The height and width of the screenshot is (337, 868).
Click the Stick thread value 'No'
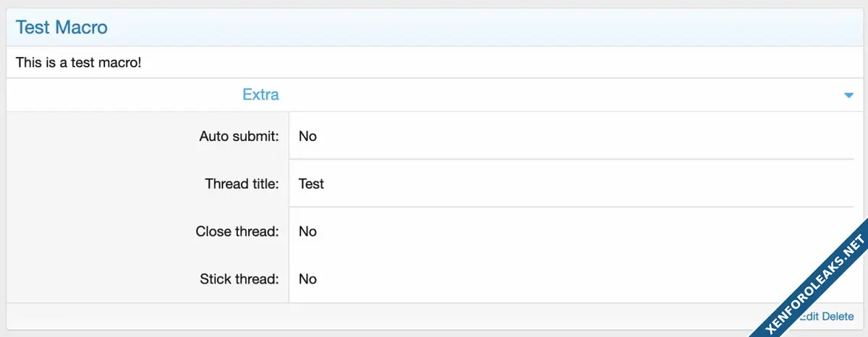[307, 279]
